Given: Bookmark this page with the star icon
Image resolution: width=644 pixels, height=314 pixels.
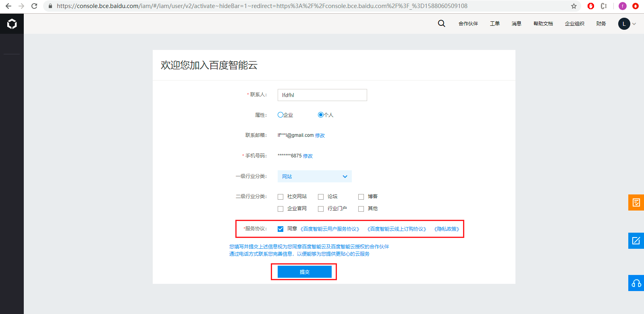Looking at the screenshot, I should [x=574, y=6].
